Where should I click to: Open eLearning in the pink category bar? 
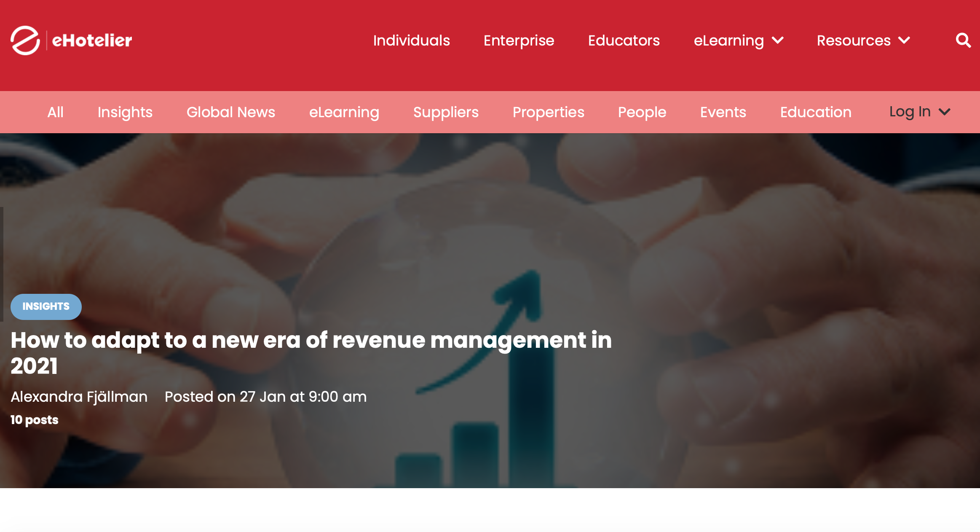344,112
